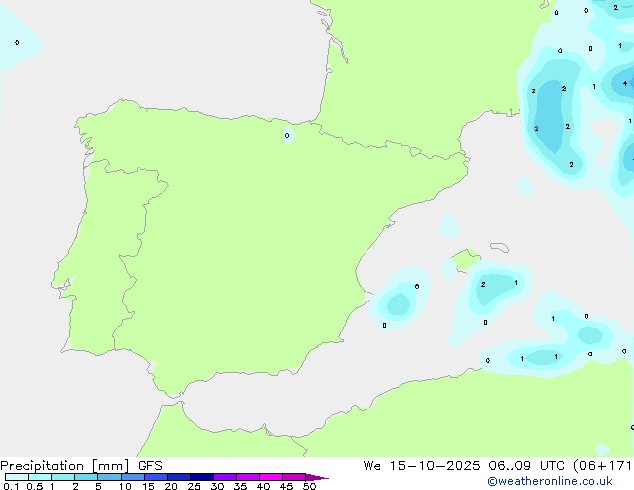Click the '0.5' legend label

click(35, 486)
